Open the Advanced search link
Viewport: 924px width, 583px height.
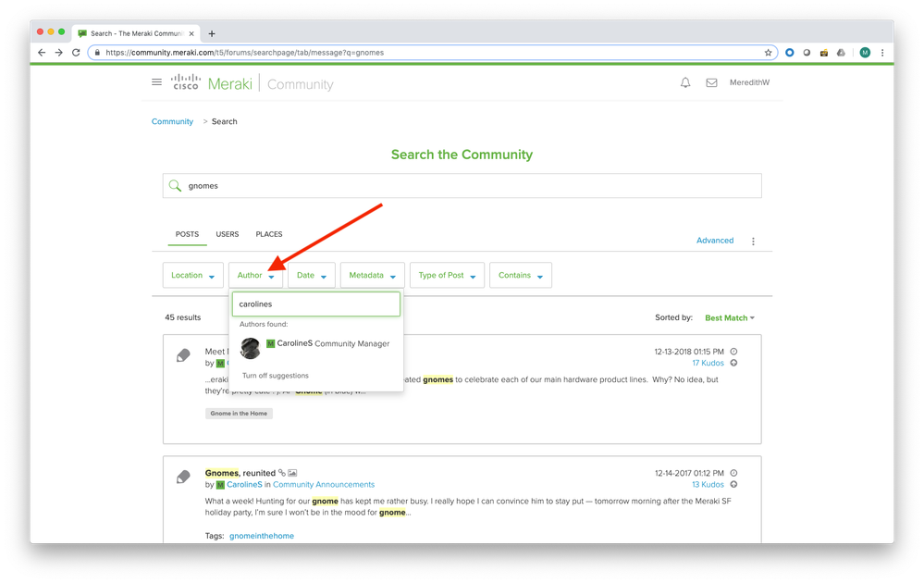click(x=714, y=241)
